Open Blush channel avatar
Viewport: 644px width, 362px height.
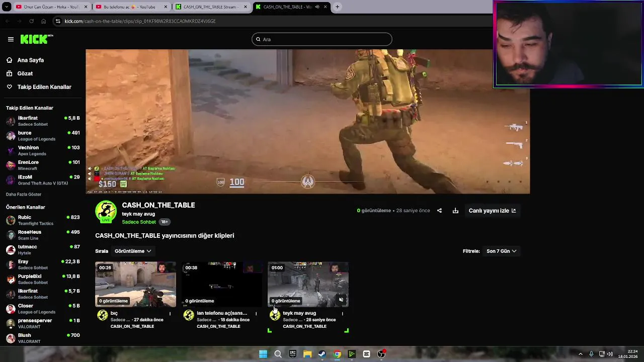click(11, 338)
